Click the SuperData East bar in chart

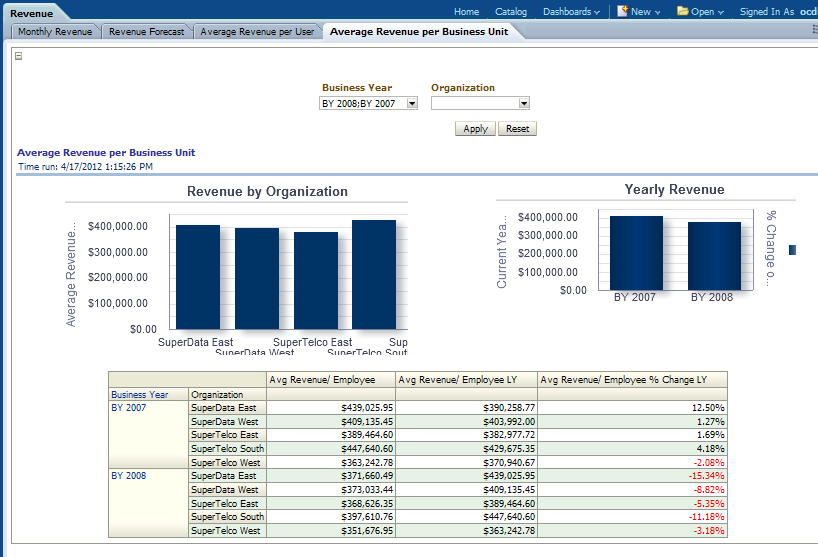coord(198,277)
